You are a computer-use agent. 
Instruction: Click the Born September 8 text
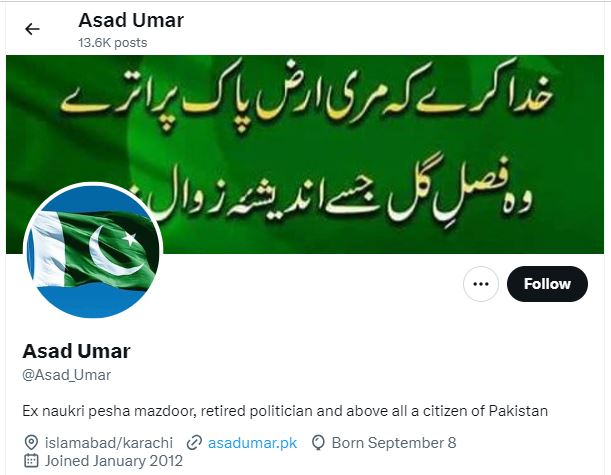(x=394, y=443)
